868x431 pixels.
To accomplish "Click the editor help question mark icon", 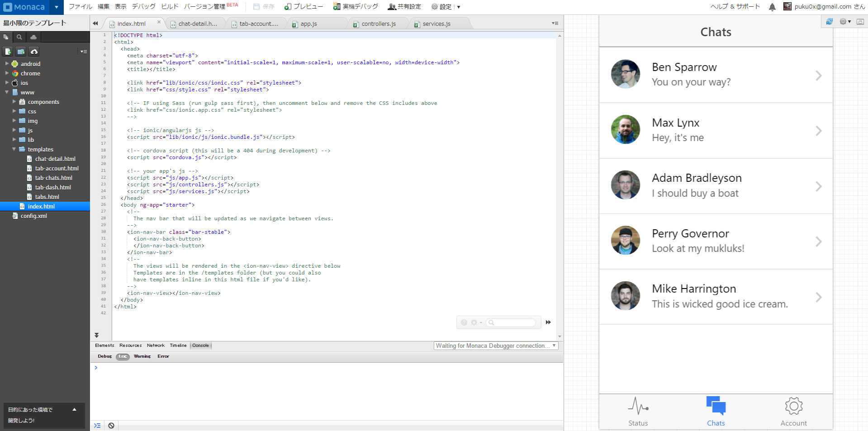I will [464, 322].
